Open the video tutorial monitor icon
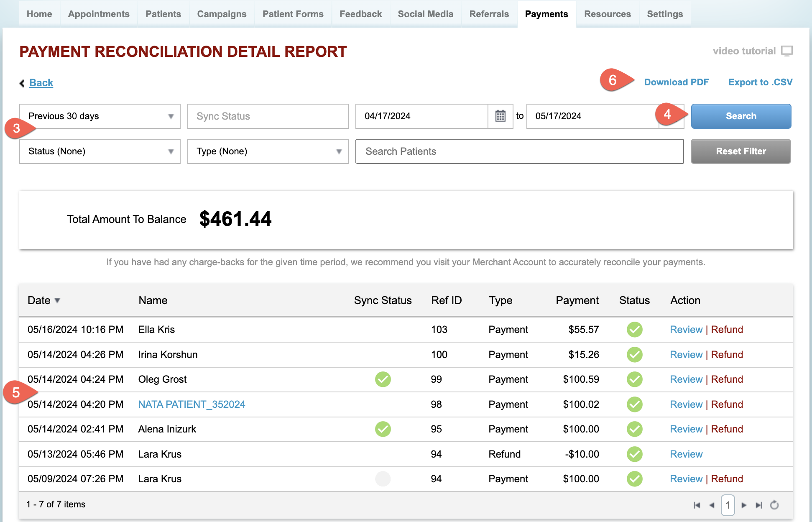The image size is (812, 522). click(786, 51)
